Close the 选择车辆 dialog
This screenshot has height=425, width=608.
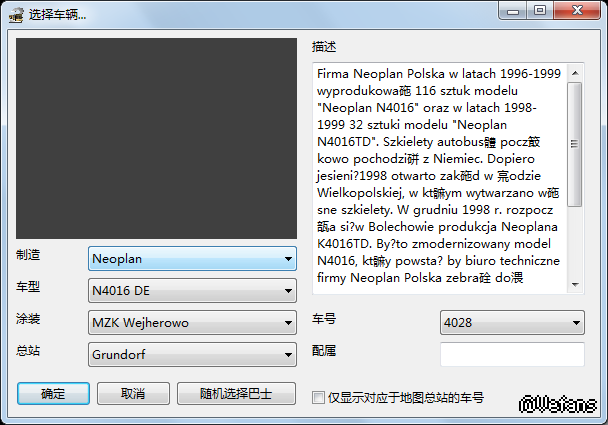point(577,11)
